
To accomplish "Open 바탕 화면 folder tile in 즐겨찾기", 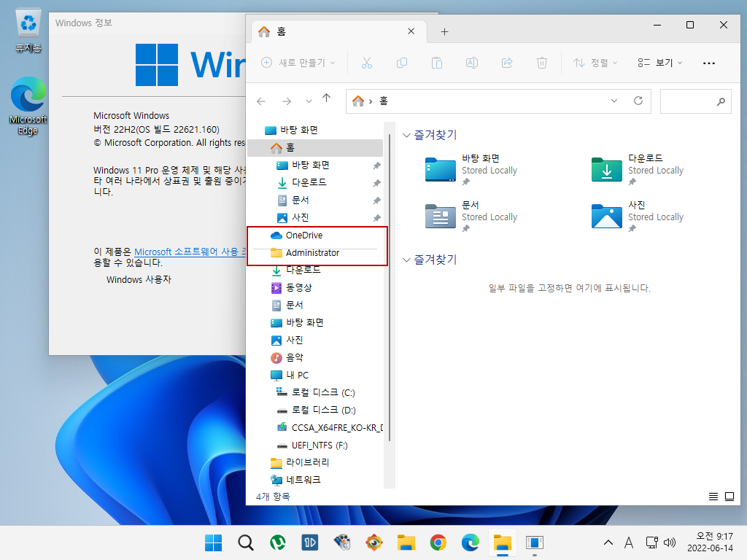I will coord(473,169).
